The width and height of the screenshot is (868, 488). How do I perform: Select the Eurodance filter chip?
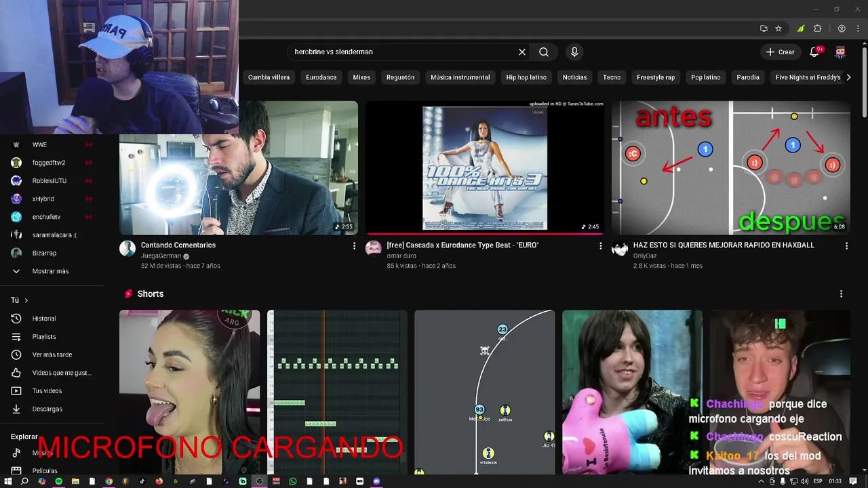(x=321, y=77)
